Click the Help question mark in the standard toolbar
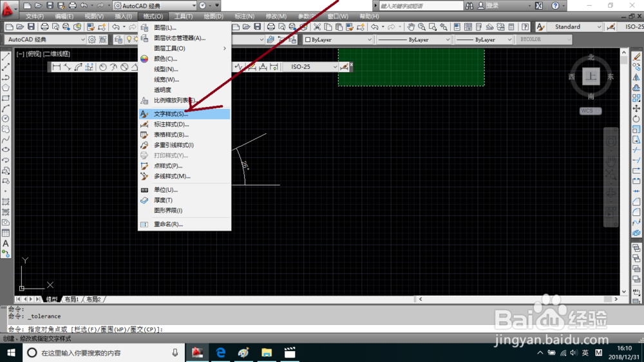This screenshot has height=362, width=644. [x=526, y=27]
